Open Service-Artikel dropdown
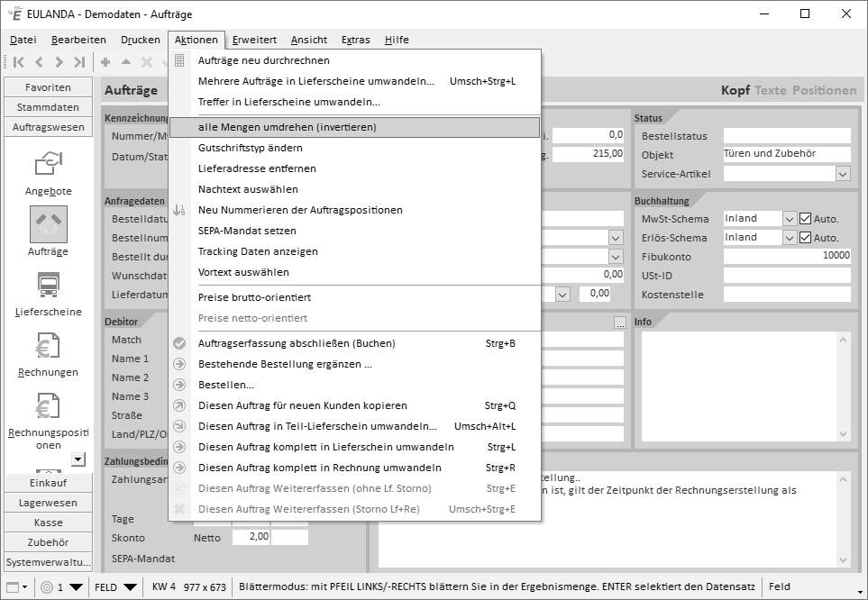The width and height of the screenshot is (868, 600). point(843,174)
